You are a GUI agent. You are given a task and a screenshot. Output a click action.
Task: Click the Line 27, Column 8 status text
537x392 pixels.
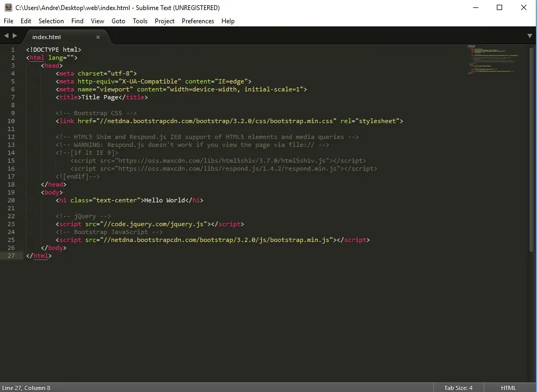pyautogui.click(x=26, y=388)
